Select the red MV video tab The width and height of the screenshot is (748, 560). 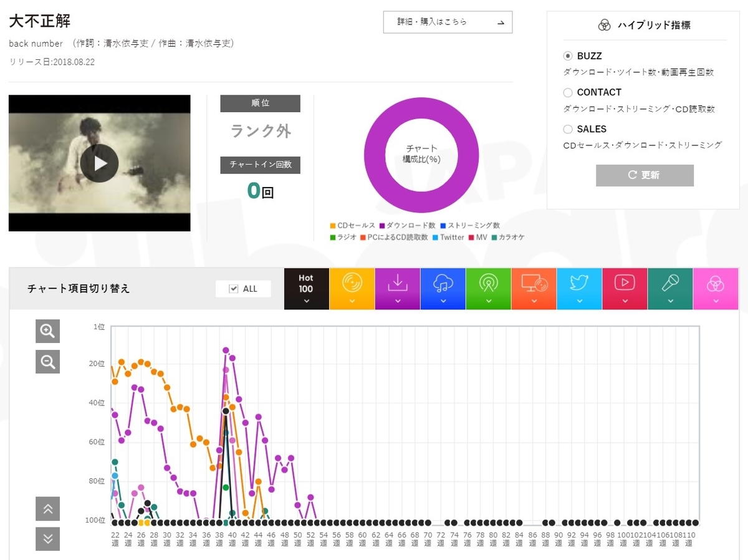click(625, 289)
